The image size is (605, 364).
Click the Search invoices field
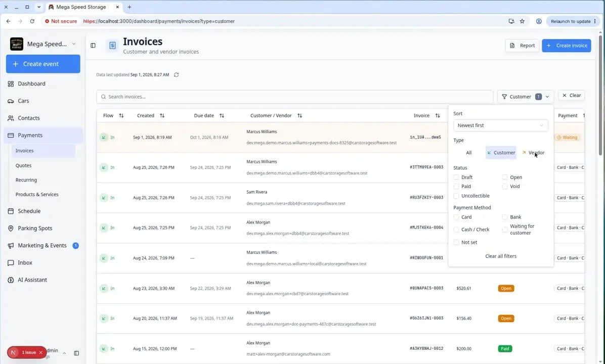295,97
